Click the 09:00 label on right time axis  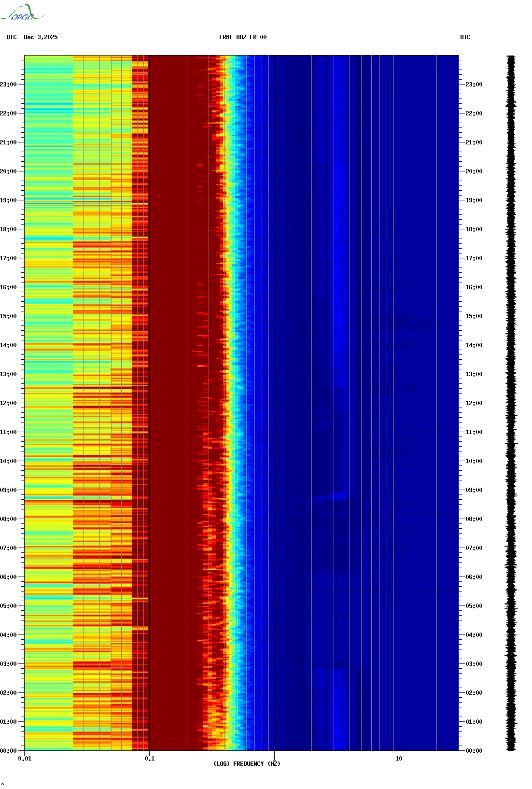[x=474, y=490]
